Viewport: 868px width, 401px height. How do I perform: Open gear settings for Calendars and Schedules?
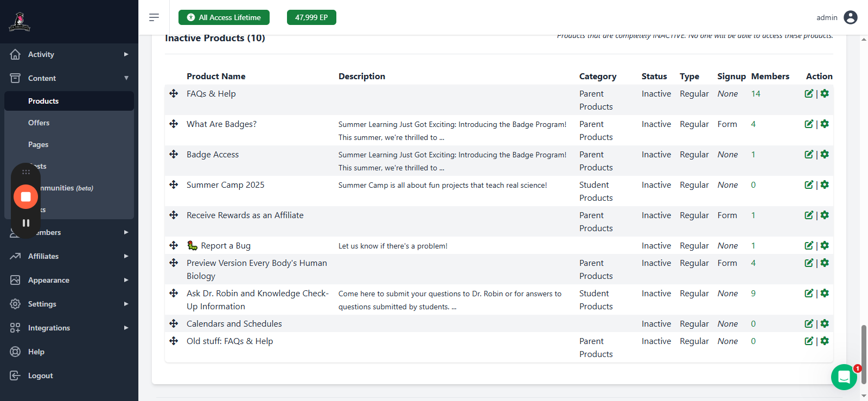[825, 324]
